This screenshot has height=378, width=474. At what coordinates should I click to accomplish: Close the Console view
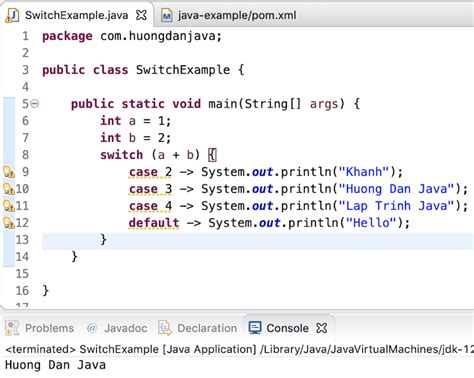(322, 328)
